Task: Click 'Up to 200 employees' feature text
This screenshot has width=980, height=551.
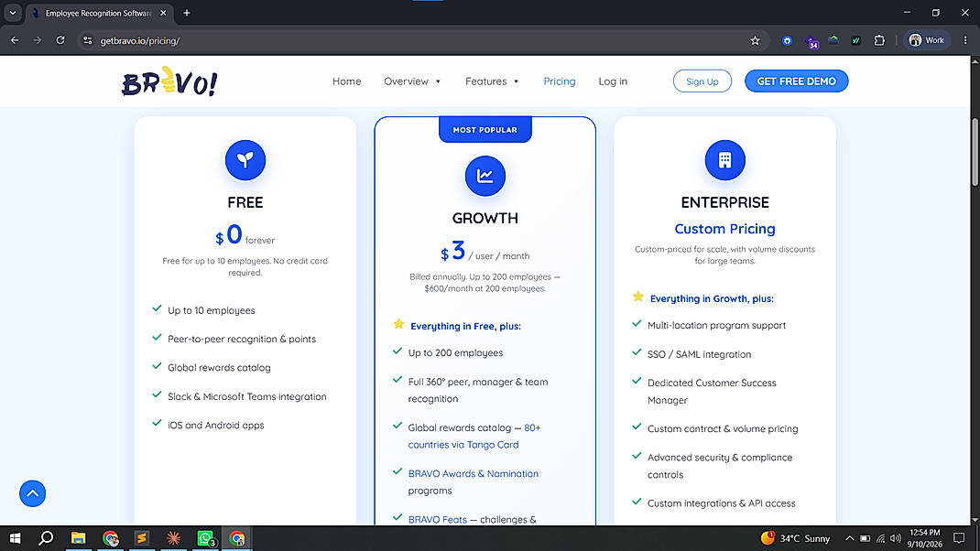Action: coord(455,353)
